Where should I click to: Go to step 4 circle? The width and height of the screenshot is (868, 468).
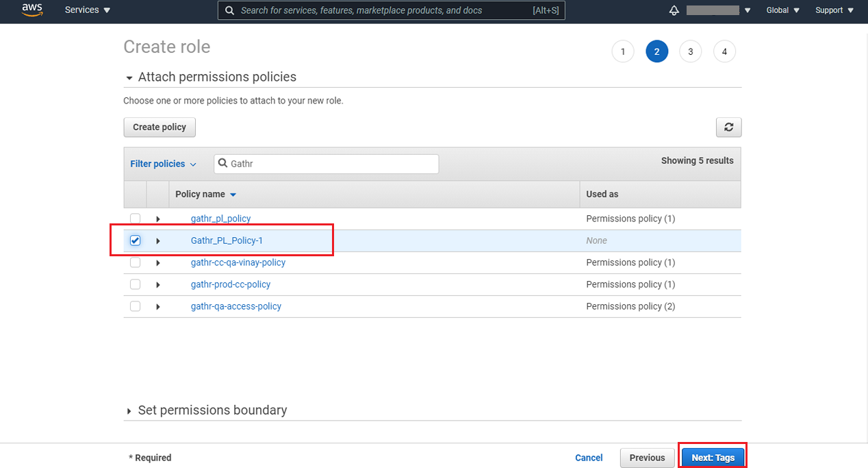724,52
